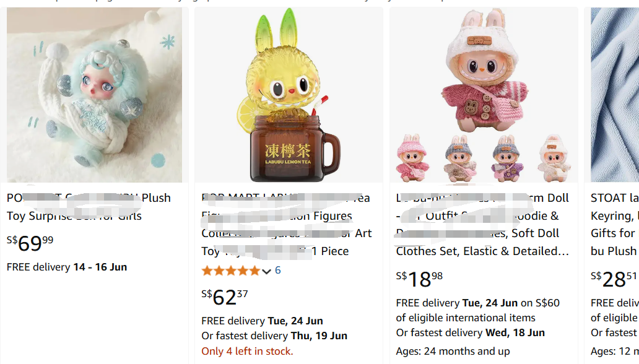
Task: Click the small gray-hat doll variant
Action: click(x=459, y=157)
